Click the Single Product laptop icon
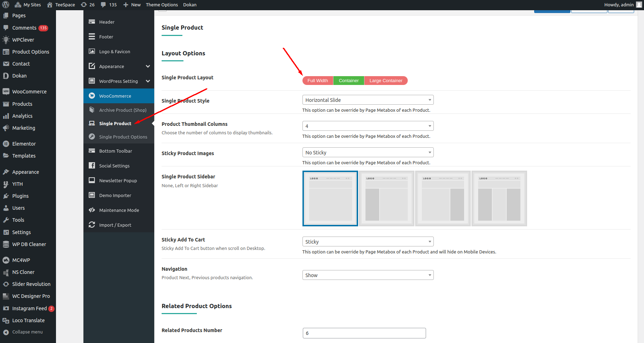Image resolution: width=644 pixels, height=343 pixels. 92,123
